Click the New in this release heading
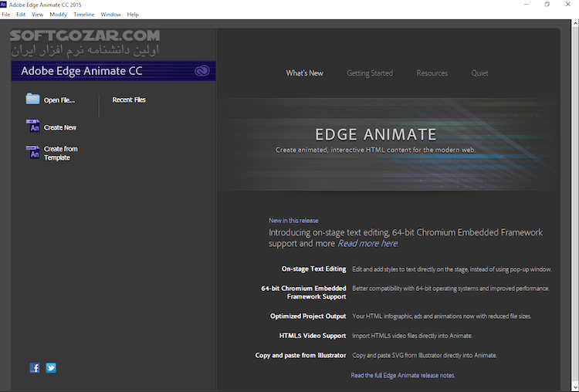 [x=293, y=221]
